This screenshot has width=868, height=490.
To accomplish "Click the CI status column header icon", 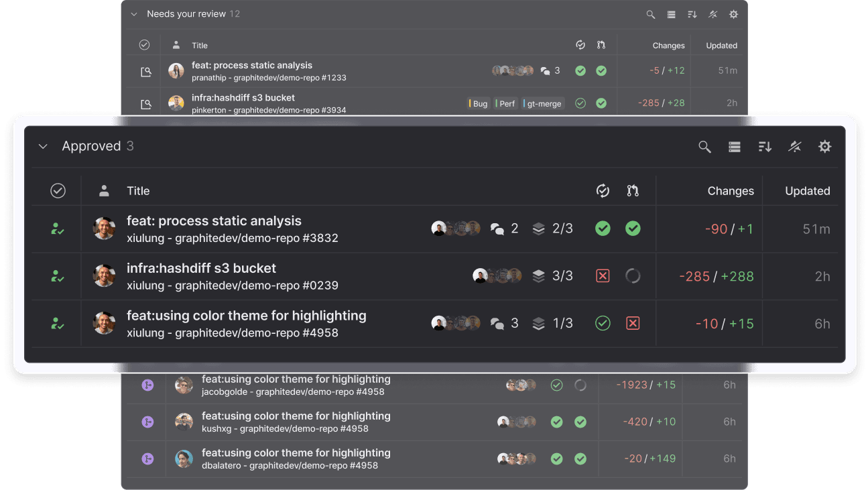I will click(x=603, y=190).
